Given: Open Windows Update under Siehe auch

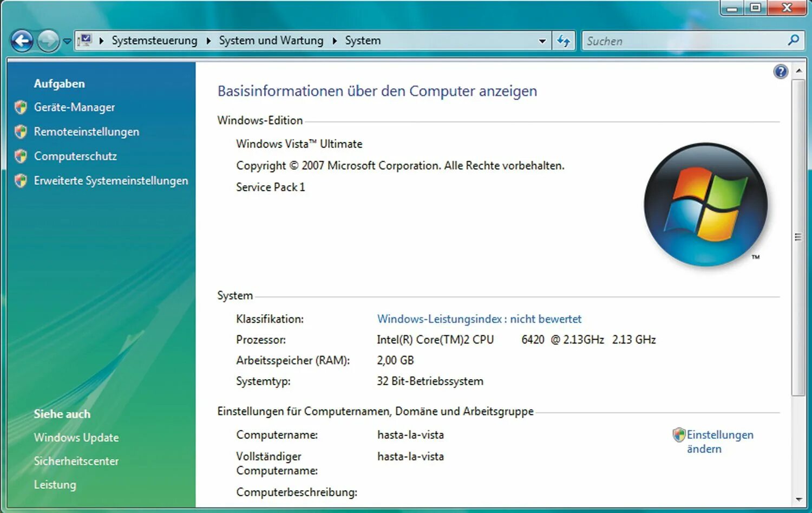Looking at the screenshot, I should point(76,438).
